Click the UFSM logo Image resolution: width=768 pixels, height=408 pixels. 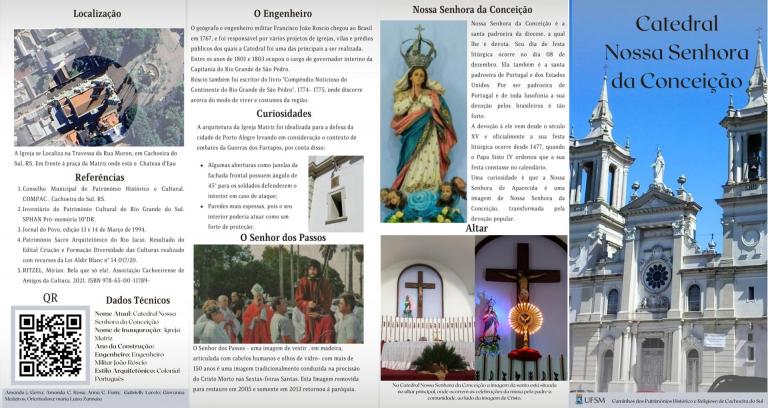pos(589,398)
